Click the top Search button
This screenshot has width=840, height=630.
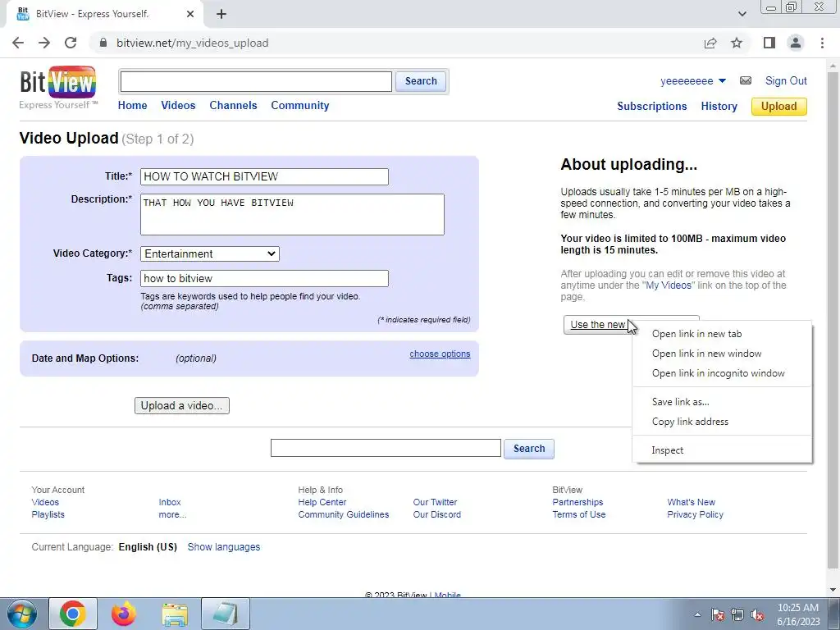[421, 81]
